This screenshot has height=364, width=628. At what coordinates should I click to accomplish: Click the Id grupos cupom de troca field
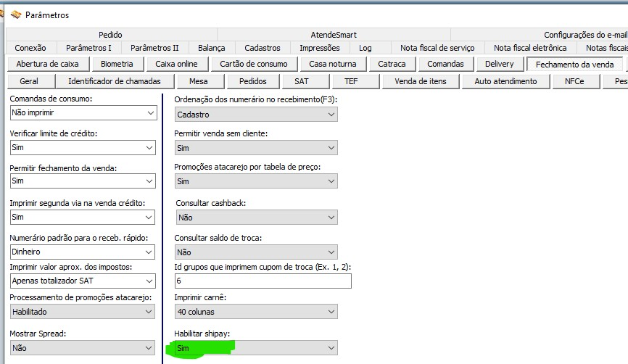coord(263,281)
